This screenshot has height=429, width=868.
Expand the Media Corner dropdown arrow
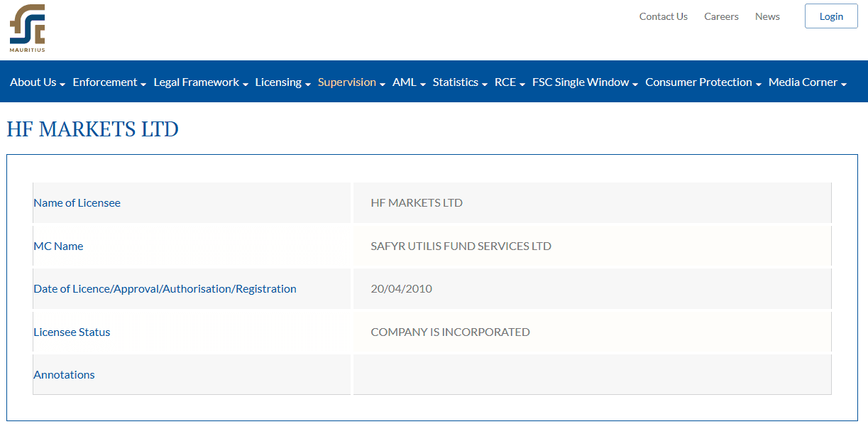click(844, 85)
